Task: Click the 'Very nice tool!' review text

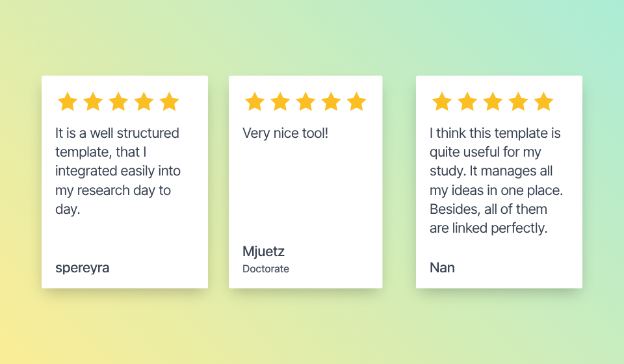Action: coord(285,133)
